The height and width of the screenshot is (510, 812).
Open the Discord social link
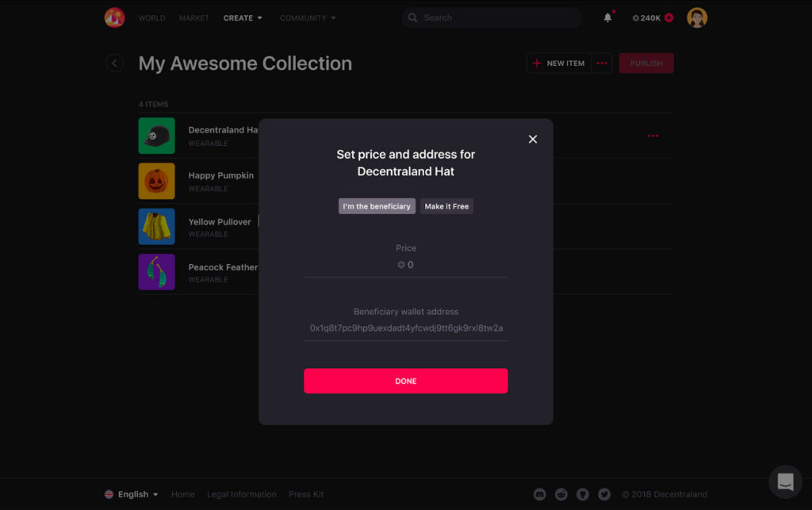[540, 494]
